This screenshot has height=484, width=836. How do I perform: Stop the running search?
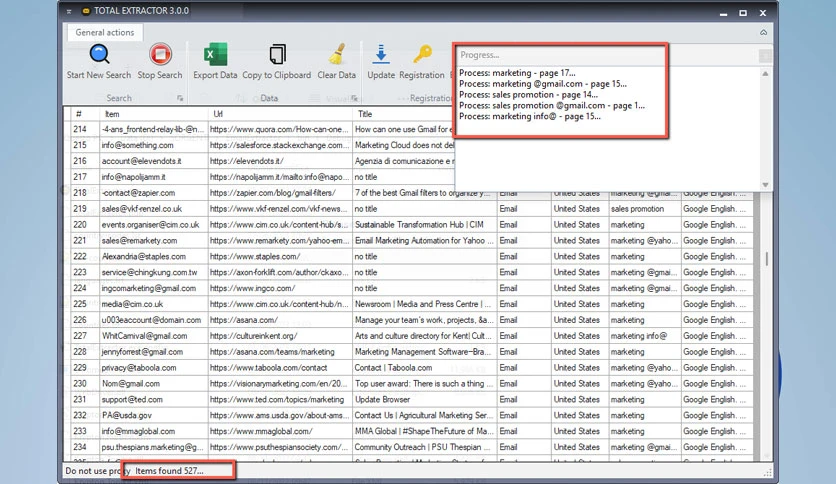(160, 62)
